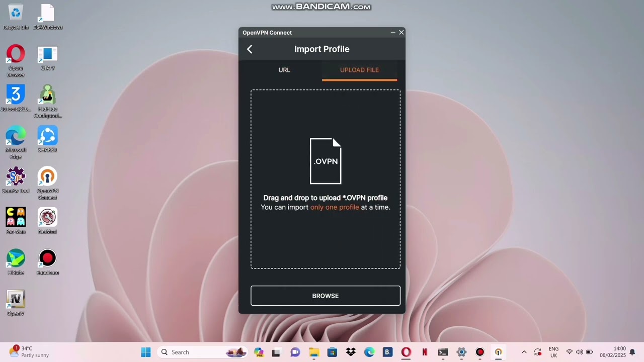This screenshot has height=362, width=644.
Task: Select the HiSuite desktop icon
Action: tap(16, 262)
